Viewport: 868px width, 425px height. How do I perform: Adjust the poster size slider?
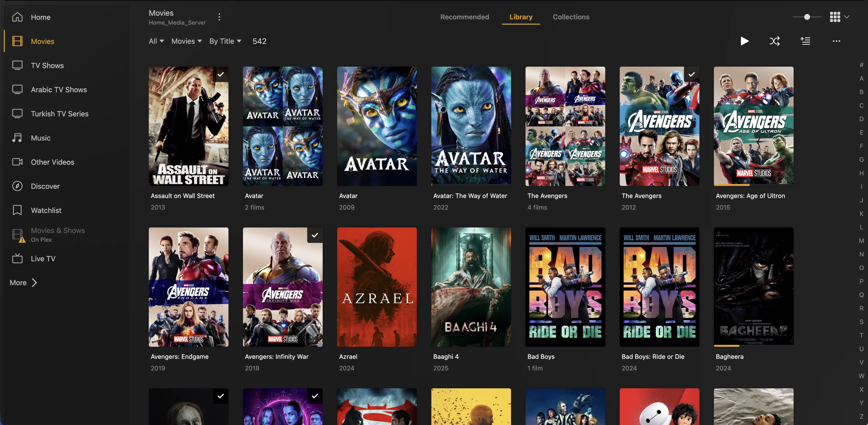pyautogui.click(x=807, y=17)
